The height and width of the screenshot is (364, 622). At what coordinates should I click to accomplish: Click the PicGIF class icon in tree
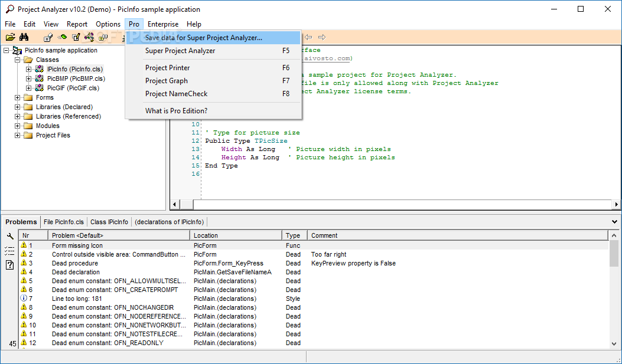(39, 88)
